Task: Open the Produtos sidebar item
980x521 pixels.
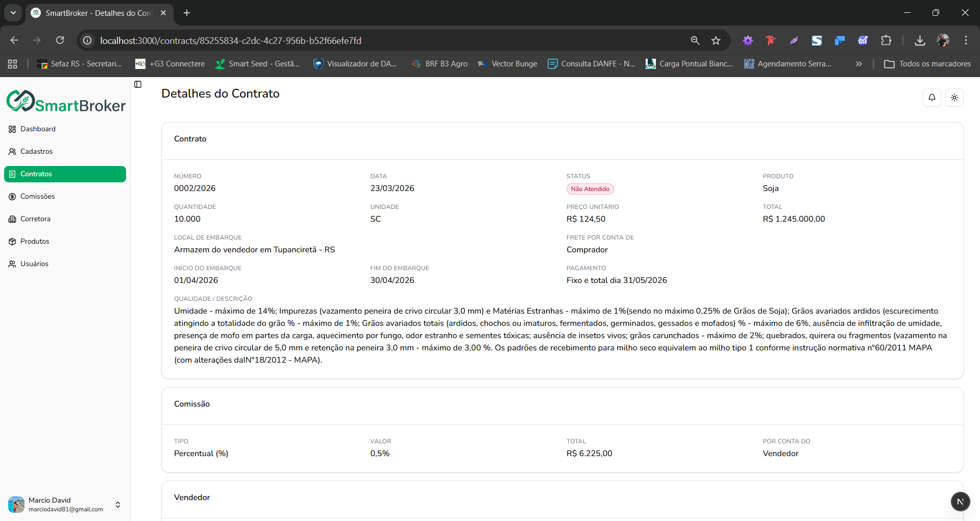Action: tap(35, 242)
